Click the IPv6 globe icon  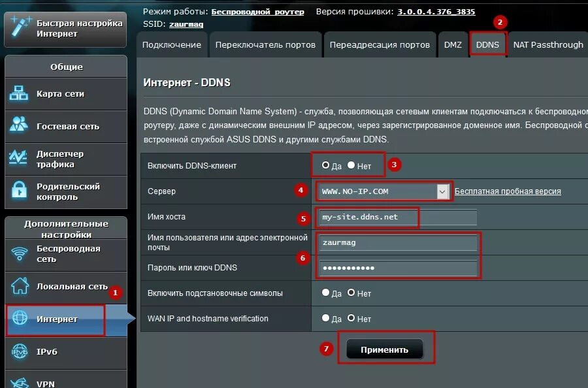(20, 351)
